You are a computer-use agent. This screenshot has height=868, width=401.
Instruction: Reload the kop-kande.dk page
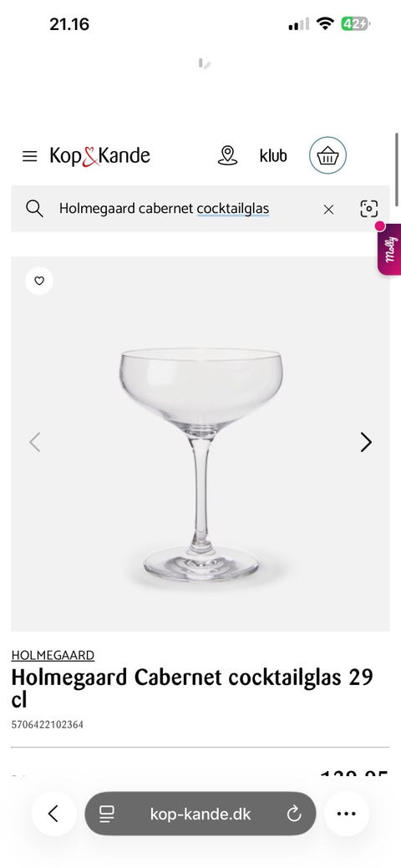tap(294, 814)
